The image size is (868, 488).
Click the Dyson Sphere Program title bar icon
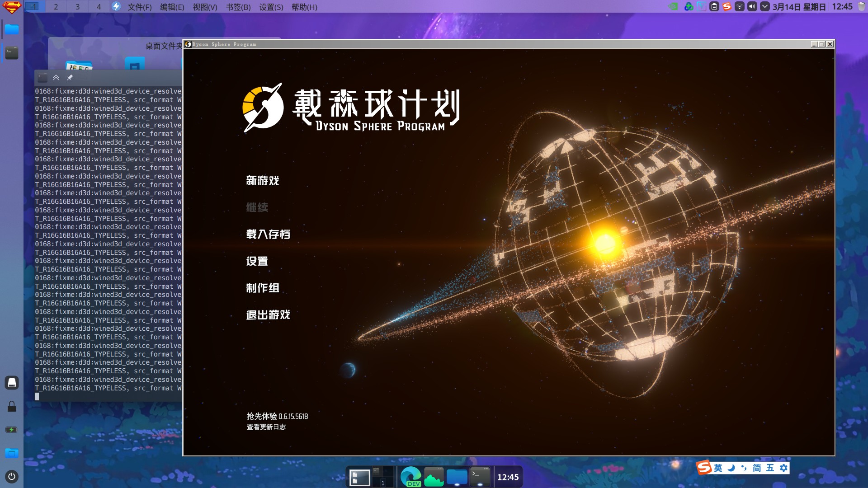click(188, 44)
